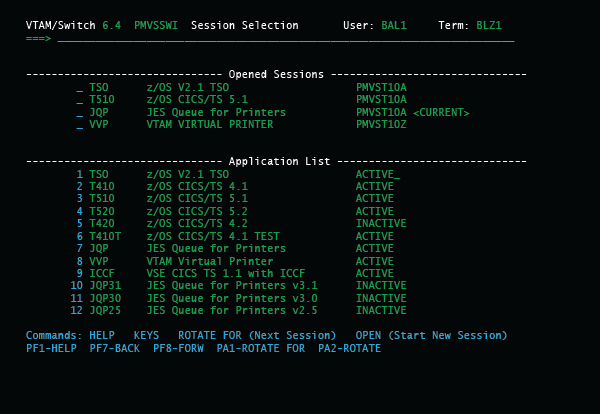600x414 pixels.
Task: Click application 9 ICCF row
Action: point(235,274)
